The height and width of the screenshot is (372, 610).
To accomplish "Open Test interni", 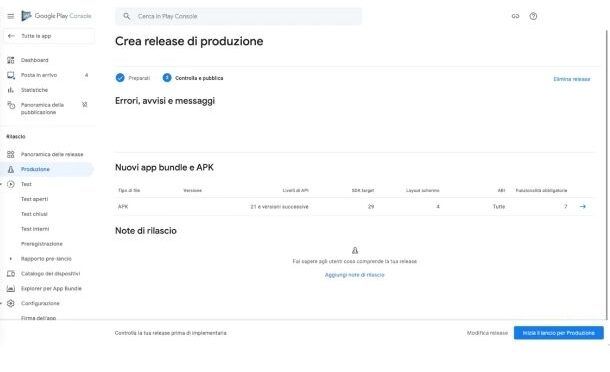I will coord(35,229).
